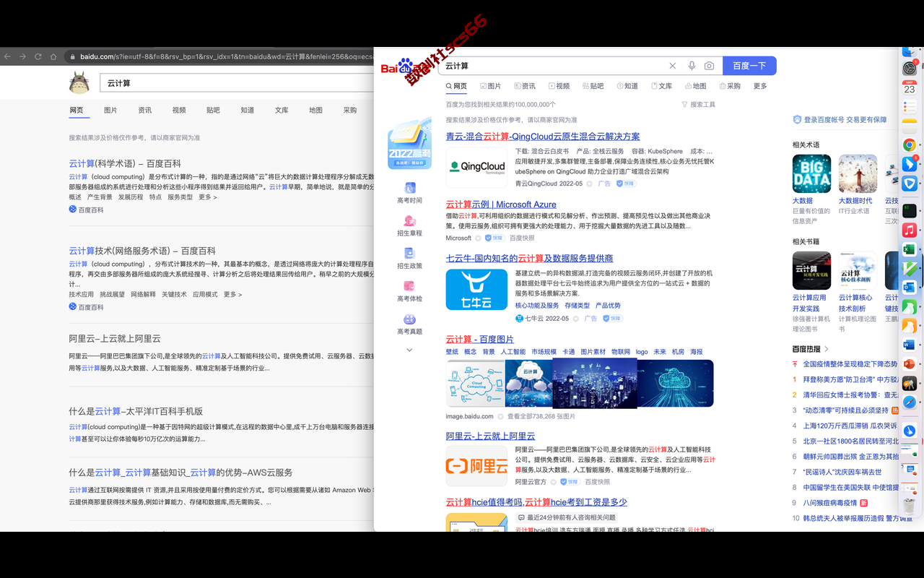Select 知道 tab in Chrome window

click(248, 111)
